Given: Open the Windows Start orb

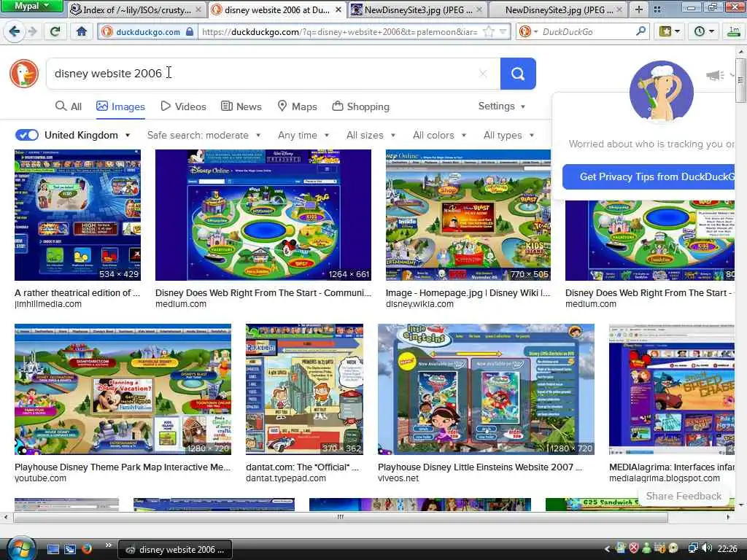Looking at the screenshot, I should [20, 548].
